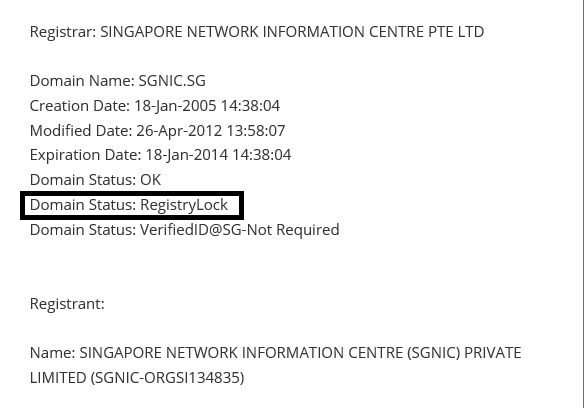Click the Expiration Date 18-Jan-2014 line
The width and height of the screenshot is (584, 408).
pos(160,155)
